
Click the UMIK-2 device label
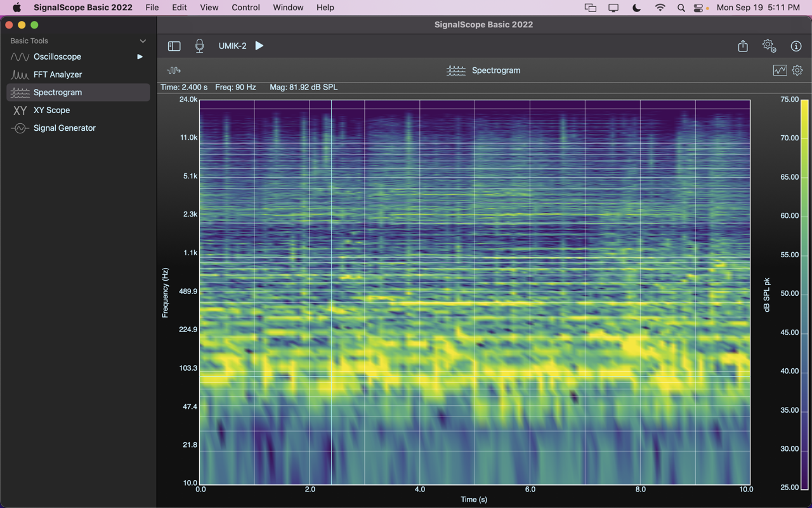tap(232, 46)
